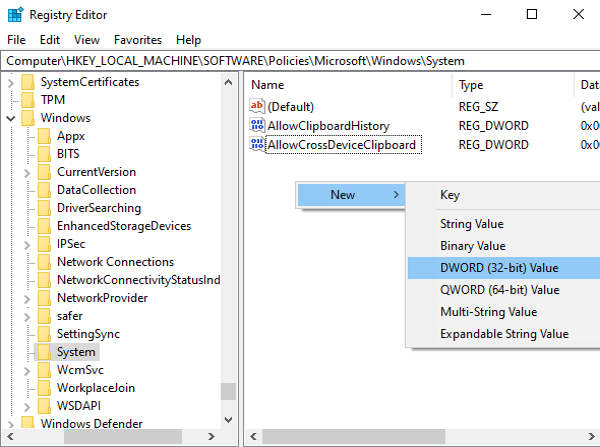Pick QWORD (64-bit) Value entry

504,290
